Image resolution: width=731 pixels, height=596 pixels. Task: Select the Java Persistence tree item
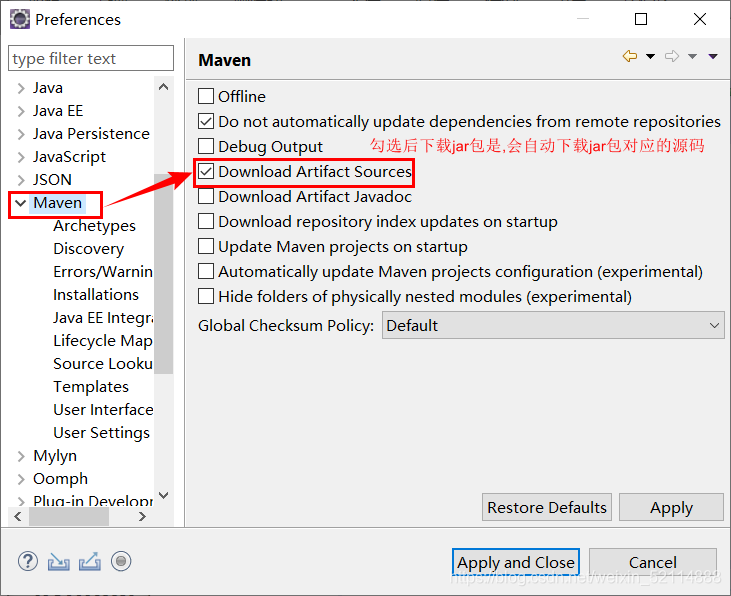(x=91, y=134)
